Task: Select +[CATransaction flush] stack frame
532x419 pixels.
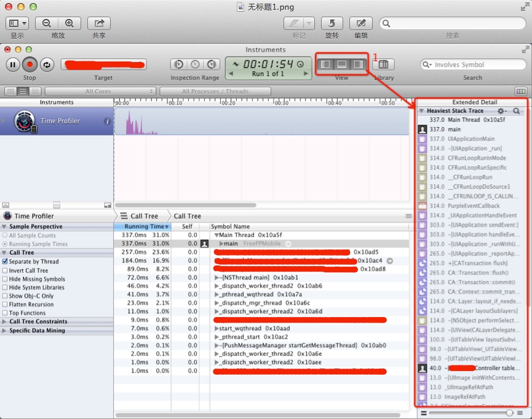Action: (472, 263)
